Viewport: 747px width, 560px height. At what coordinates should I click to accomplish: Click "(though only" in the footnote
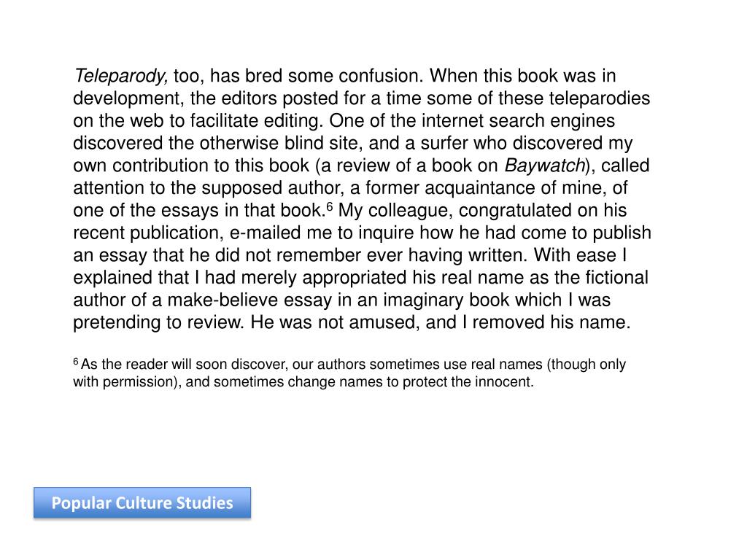[x=586, y=365]
